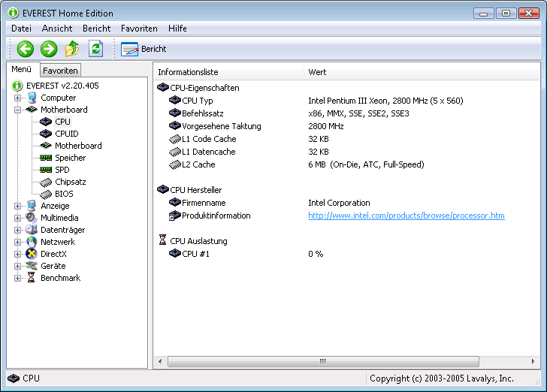Switch to the Menü tab

(x=22, y=69)
